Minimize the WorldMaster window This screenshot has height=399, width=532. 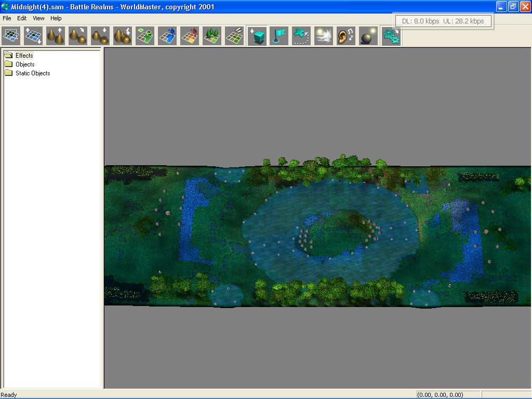[501, 6]
